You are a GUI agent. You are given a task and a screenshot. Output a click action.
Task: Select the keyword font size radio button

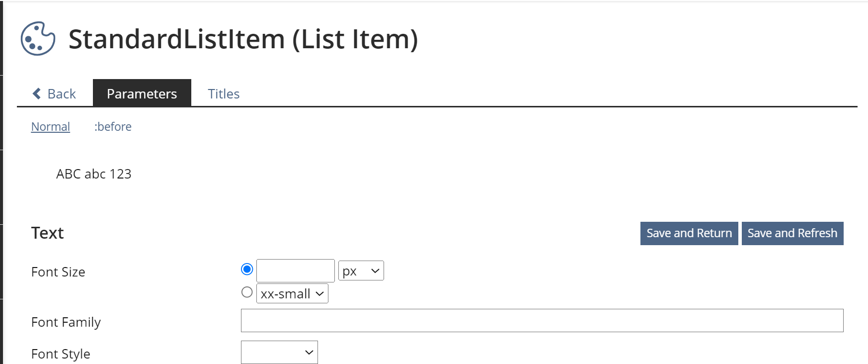(247, 292)
